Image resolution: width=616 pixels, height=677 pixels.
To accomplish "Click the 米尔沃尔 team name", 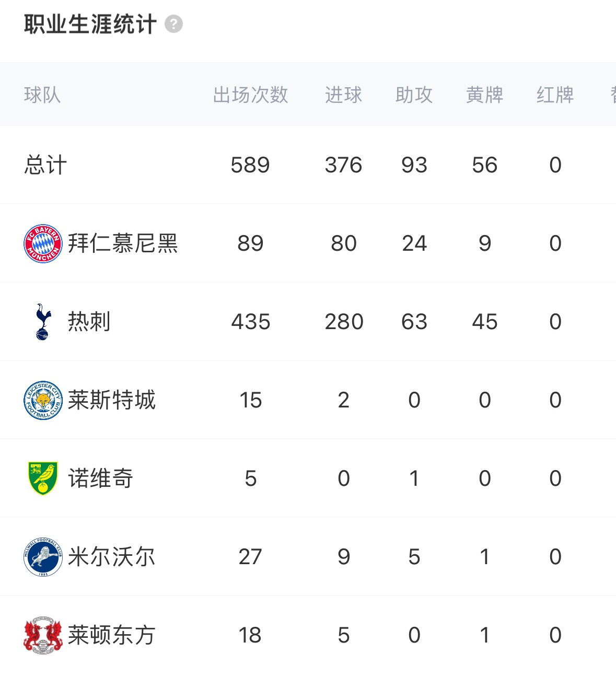I will click(112, 557).
